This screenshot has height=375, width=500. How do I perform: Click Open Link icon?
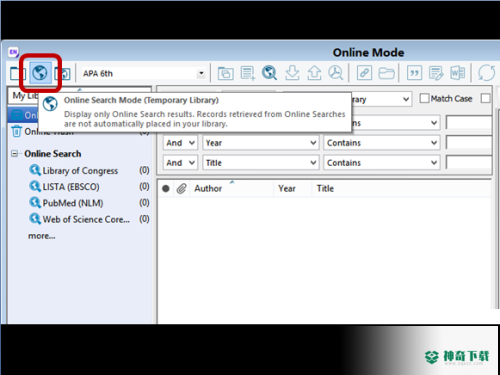pyautogui.click(x=364, y=73)
